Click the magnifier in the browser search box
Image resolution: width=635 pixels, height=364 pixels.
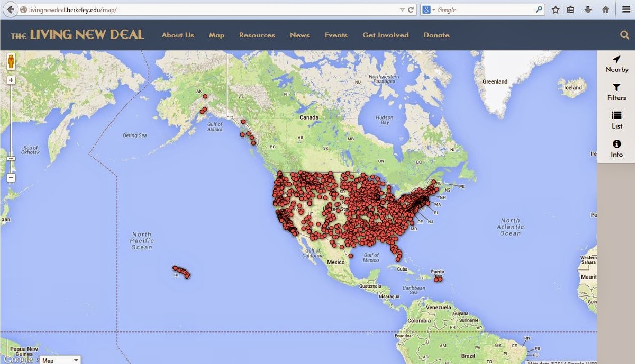[539, 9]
